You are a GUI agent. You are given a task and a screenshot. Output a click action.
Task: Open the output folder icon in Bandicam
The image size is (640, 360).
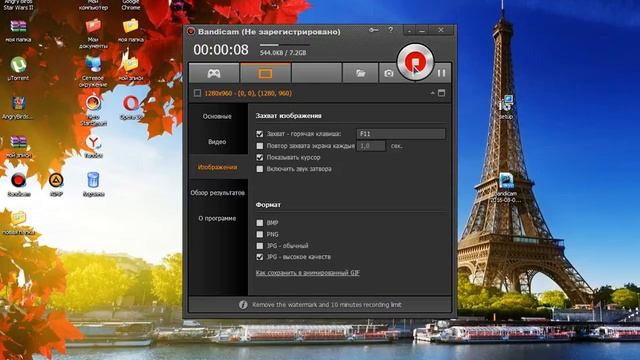[360, 73]
